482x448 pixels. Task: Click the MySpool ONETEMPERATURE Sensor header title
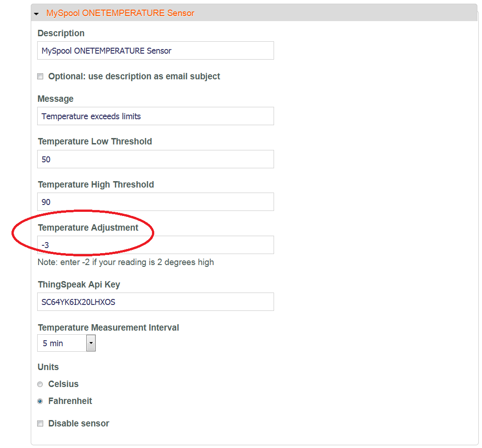point(120,13)
